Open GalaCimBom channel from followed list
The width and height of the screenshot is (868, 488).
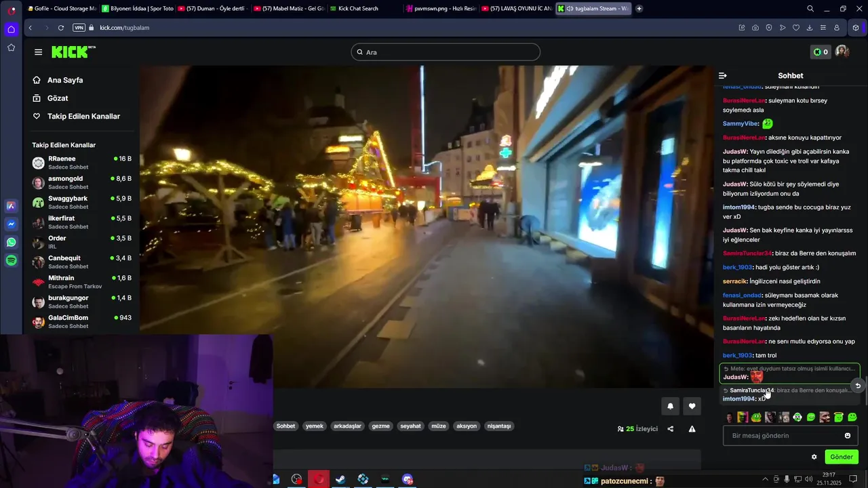(x=82, y=321)
